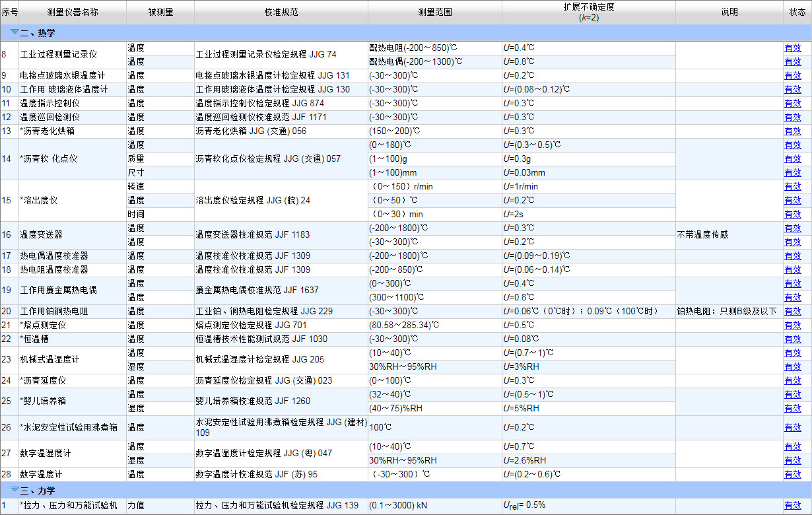Click the 校准规范 column header
Viewport: 812px width, 515px height.
click(281, 13)
